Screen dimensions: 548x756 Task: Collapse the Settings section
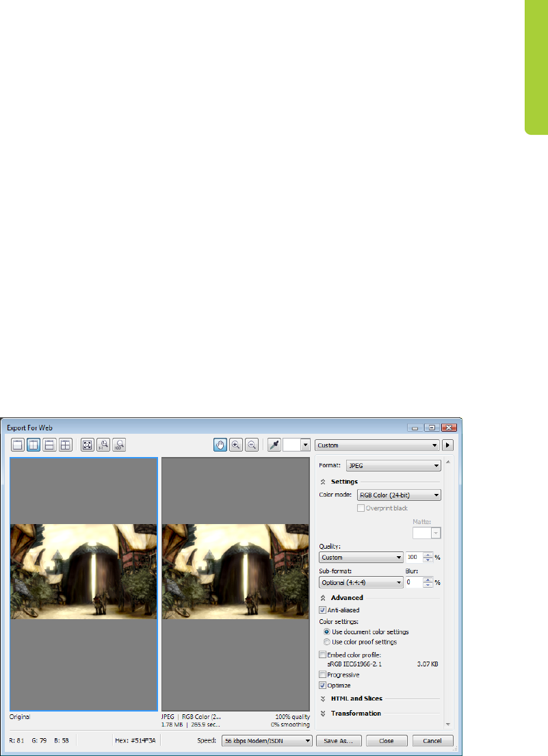[323, 482]
